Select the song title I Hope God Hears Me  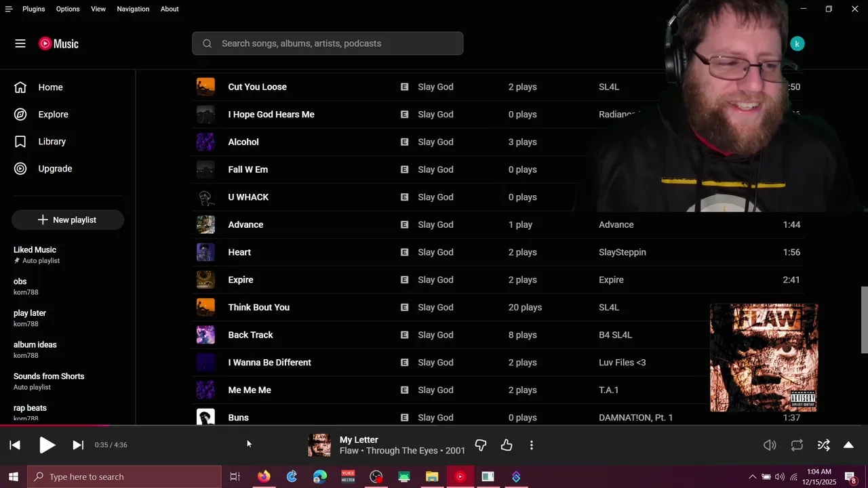click(271, 115)
